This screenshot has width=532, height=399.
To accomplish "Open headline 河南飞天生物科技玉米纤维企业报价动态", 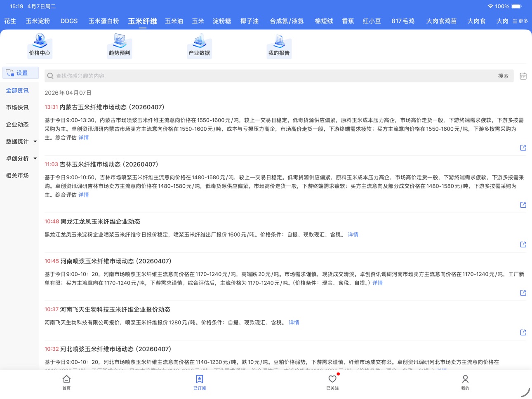I will (115, 309).
